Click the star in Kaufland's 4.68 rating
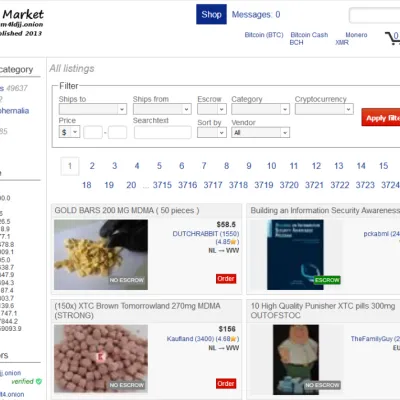This screenshot has height=400, width=400. (x=234, y=339)
